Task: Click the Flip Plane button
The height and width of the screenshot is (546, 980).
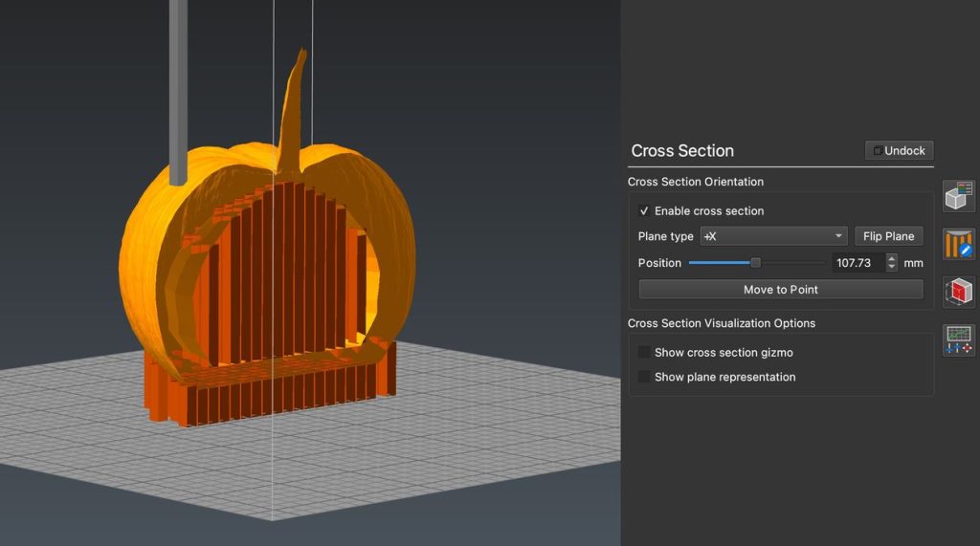Action: (888, 236)
